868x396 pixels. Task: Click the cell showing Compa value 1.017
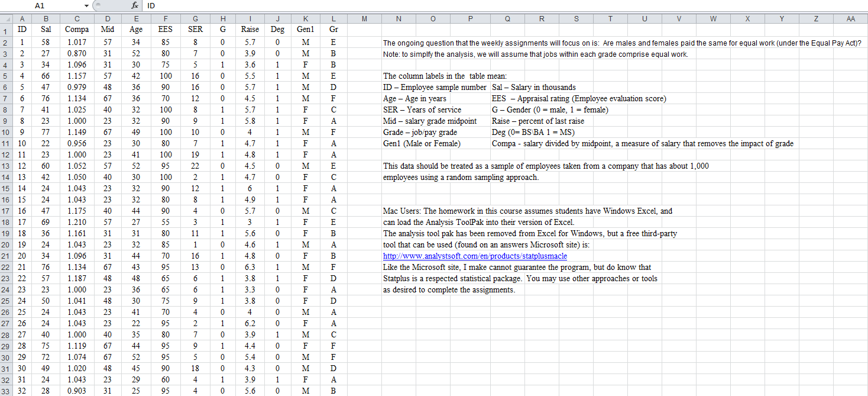pos(76,42)
